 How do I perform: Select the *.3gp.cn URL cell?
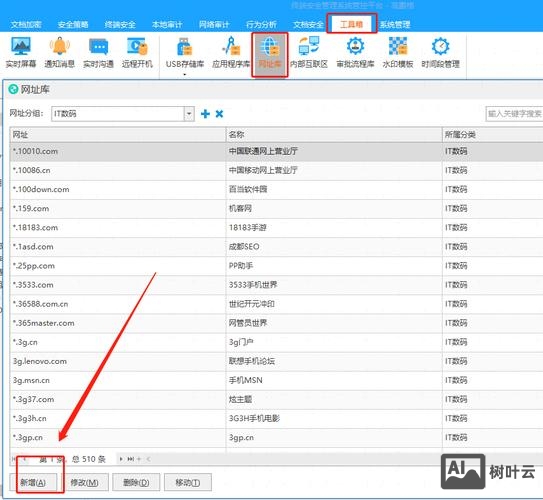click(x=118, y=437)
